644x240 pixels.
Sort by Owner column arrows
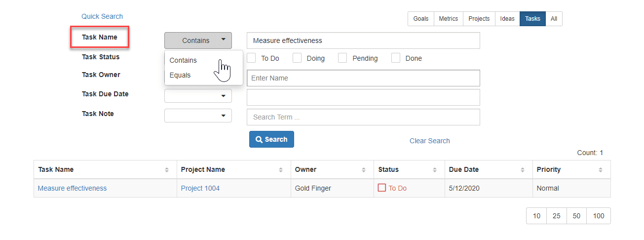click(x=364, y=170)
